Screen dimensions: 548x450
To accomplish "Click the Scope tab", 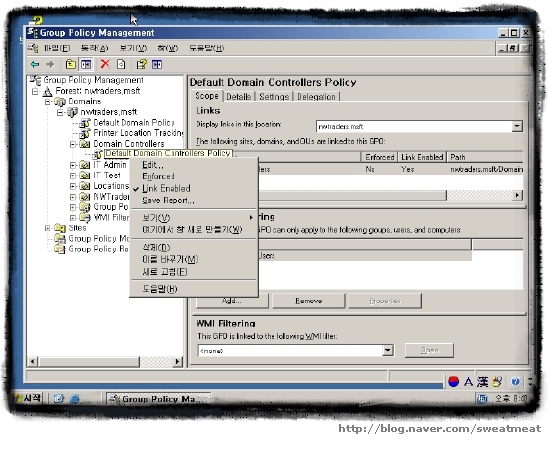I will (x=207, y=96).
